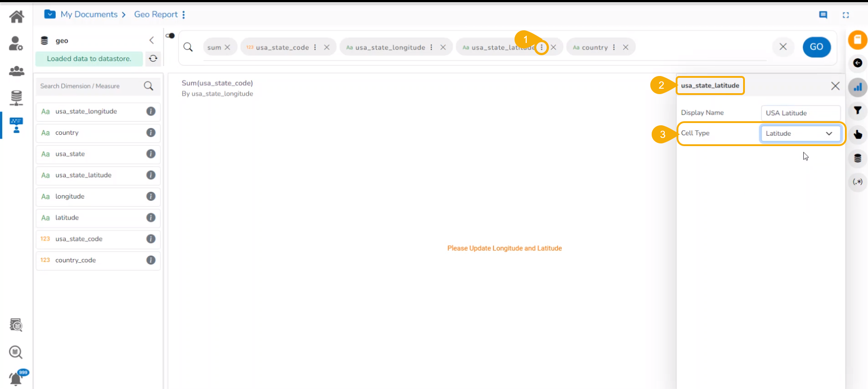Open the Cell Type dropdown

800,133
